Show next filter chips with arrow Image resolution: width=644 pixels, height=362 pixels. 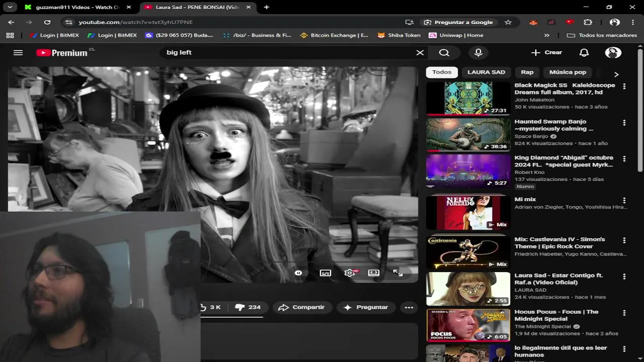tap(616, 74)
